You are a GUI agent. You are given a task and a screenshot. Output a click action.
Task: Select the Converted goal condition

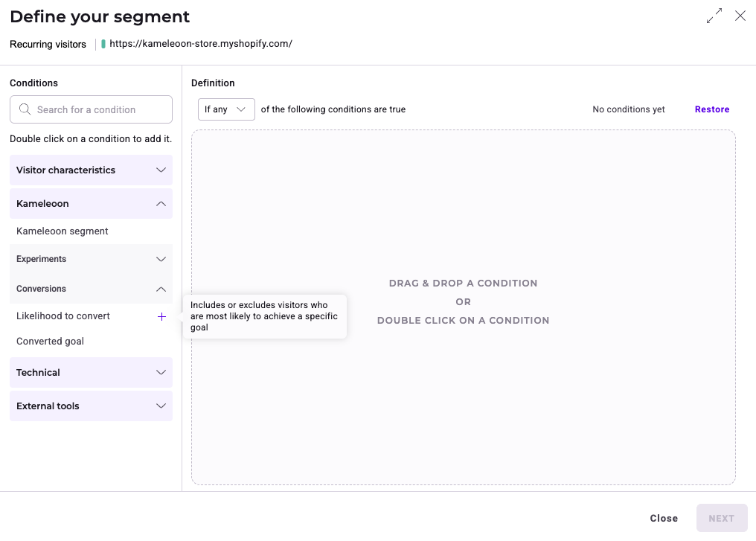point(50,342)
